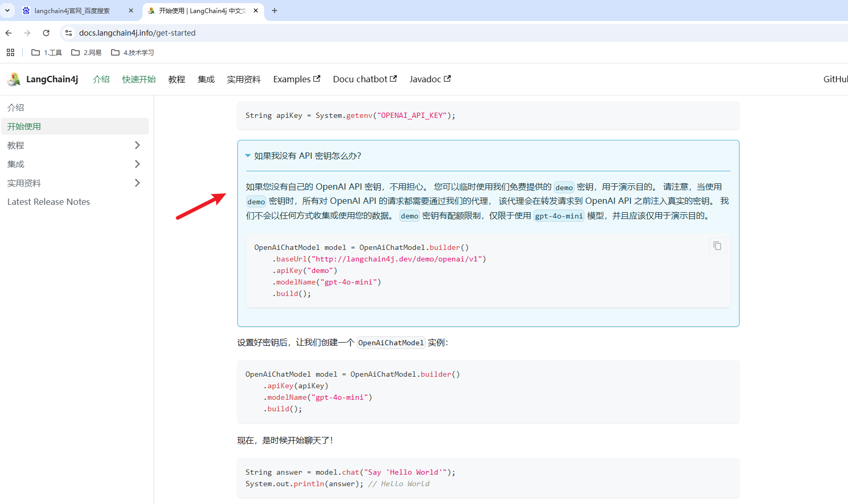
Task: Open 教程 in top navigation
Action: 177,79
